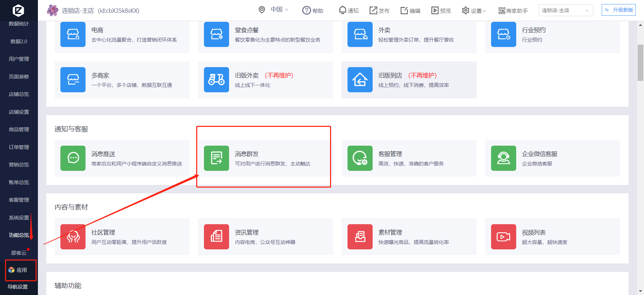The image size is (644, 295).
Task: Open the 商家助手 QR code item
Action: [513, 10]
